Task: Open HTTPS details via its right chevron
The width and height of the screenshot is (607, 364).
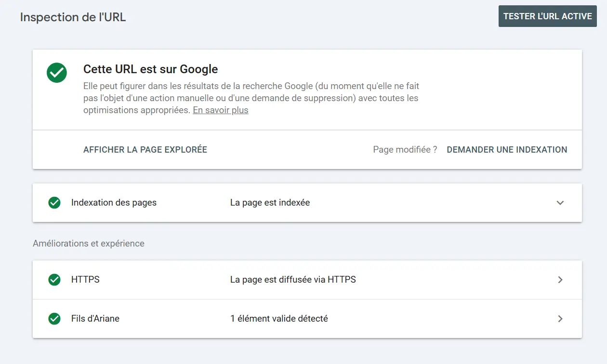Action: pos(560,279)
